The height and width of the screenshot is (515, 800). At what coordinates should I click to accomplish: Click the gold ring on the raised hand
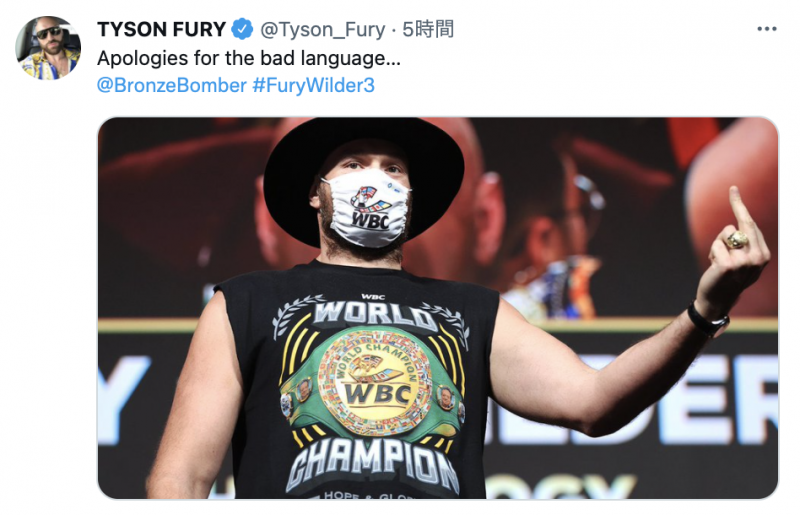tap(737, 240)
